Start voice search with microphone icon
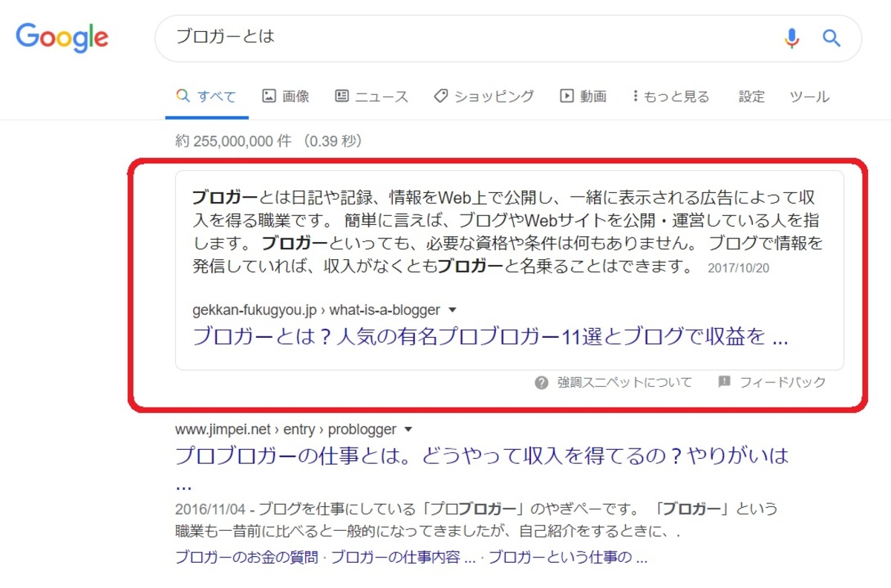 tap(792, 38)
